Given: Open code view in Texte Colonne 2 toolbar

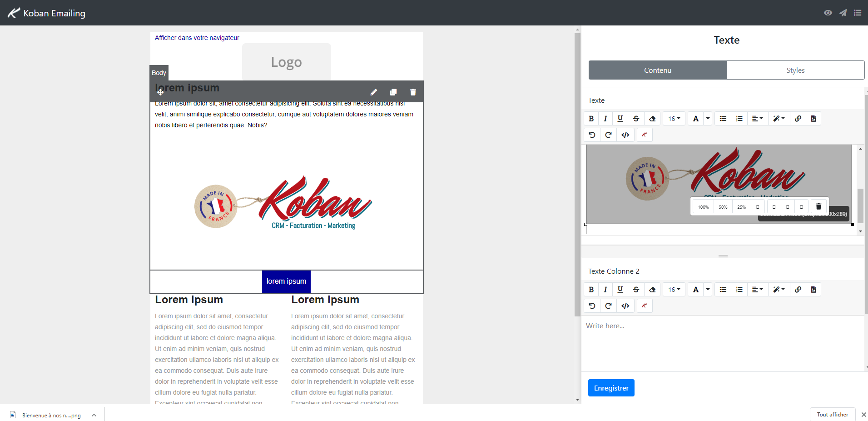Looking at the screenshot, I should click(x=625, y=306).
